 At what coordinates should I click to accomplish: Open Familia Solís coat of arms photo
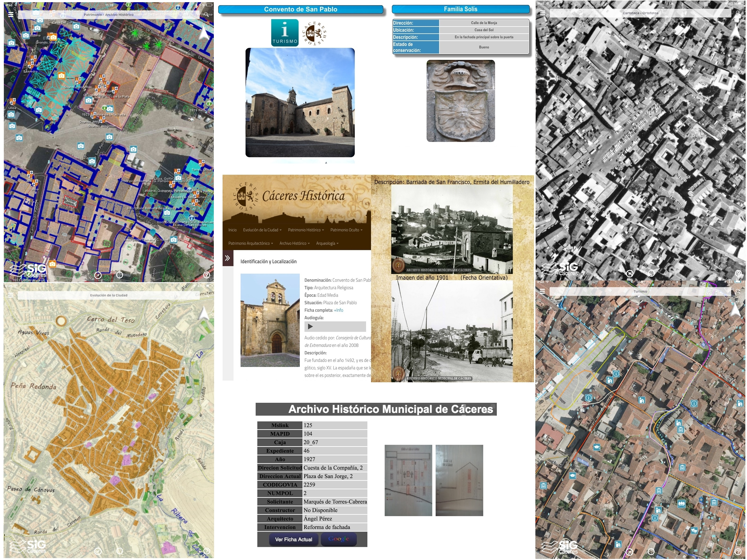[x=461, y=101]
